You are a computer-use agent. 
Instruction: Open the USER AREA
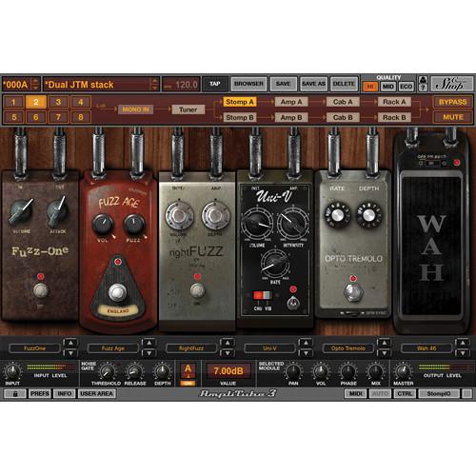tap(96, 394)
